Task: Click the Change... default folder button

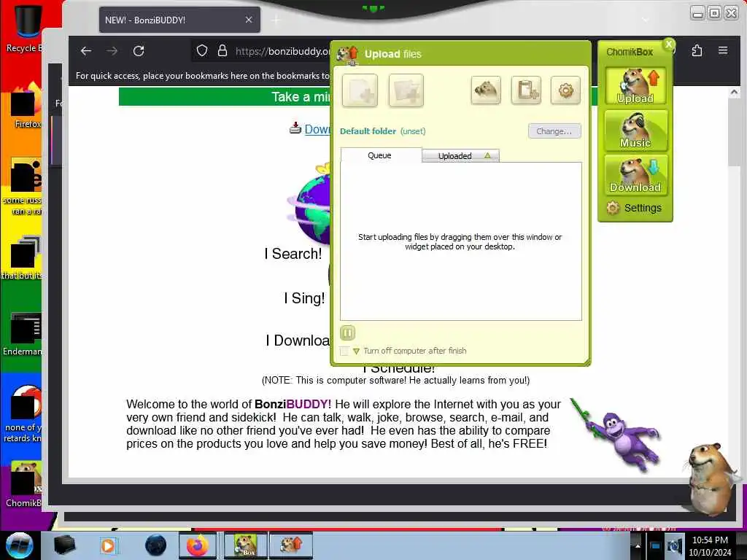Action: click(554, 131)
